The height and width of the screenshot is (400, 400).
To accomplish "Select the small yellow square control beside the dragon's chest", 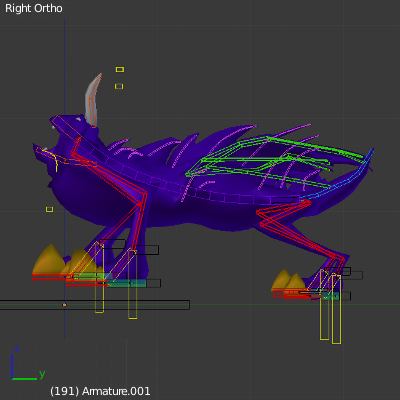I will point(49,209).
